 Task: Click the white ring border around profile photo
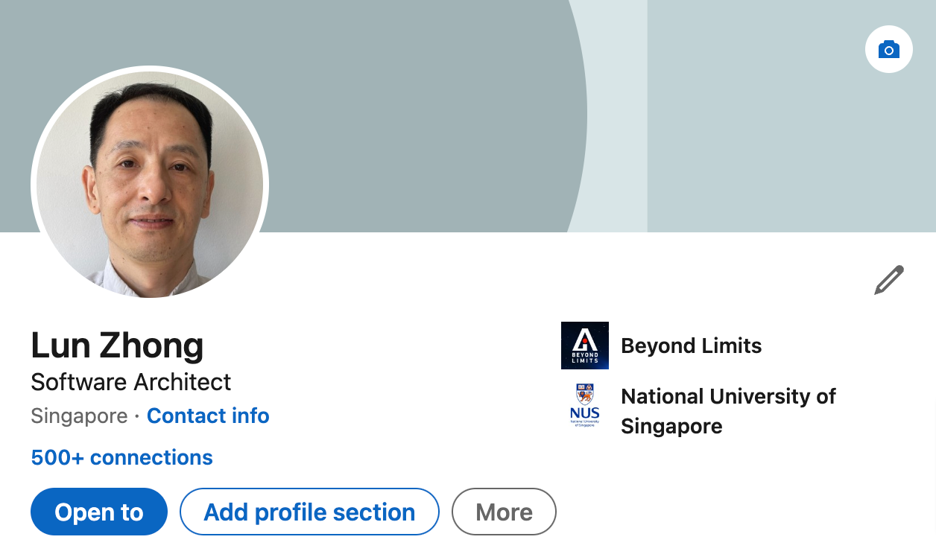tap(33, 183)
